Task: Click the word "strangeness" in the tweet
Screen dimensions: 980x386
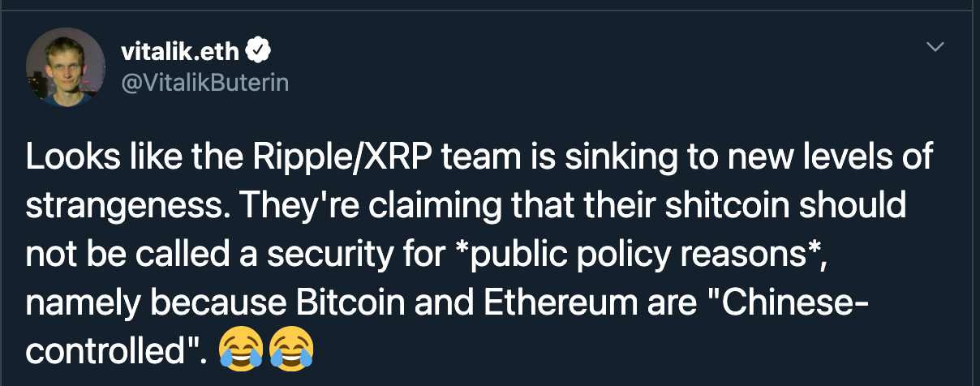Action: click(117, 207)
